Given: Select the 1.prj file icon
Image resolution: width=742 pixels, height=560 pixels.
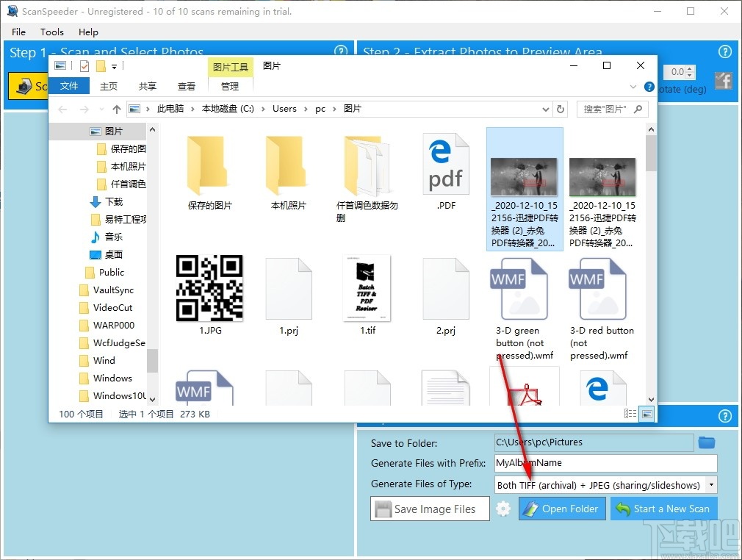Looking at the screenshot, I should [x=289, y=288].
